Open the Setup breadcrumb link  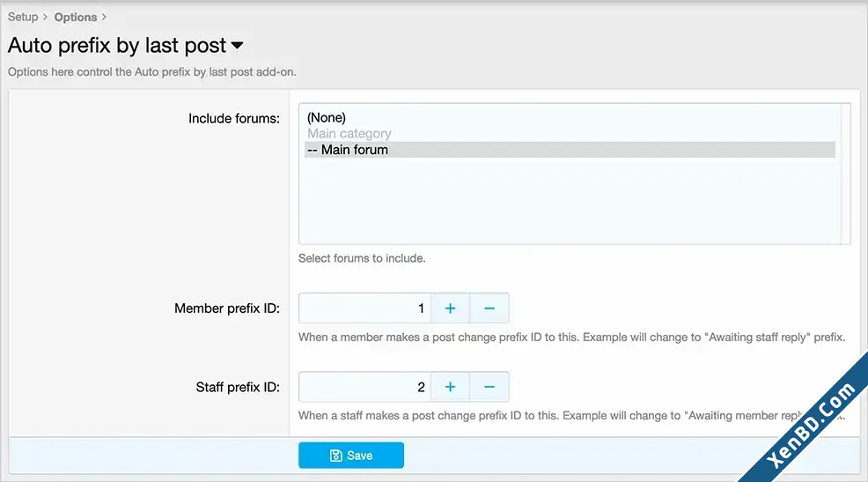[x=23, y=17]
